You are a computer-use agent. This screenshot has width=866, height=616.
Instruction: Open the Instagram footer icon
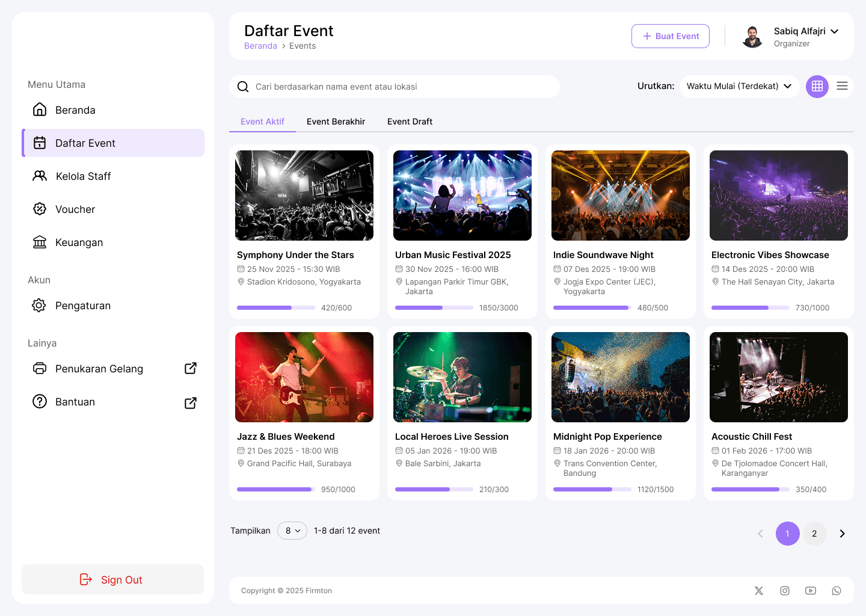785,591
